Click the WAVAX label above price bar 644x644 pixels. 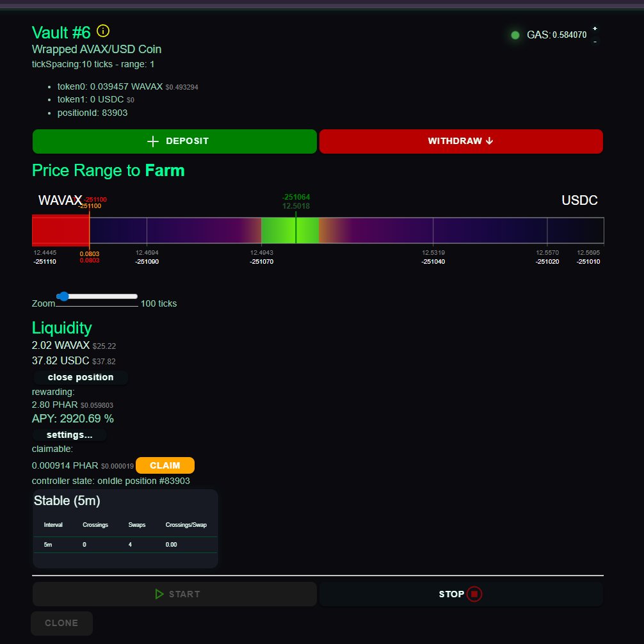click(x=60, y=200)
